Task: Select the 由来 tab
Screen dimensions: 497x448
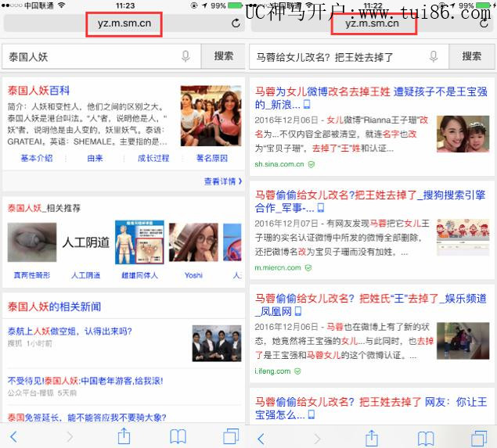Action: [x=95, y=158]
